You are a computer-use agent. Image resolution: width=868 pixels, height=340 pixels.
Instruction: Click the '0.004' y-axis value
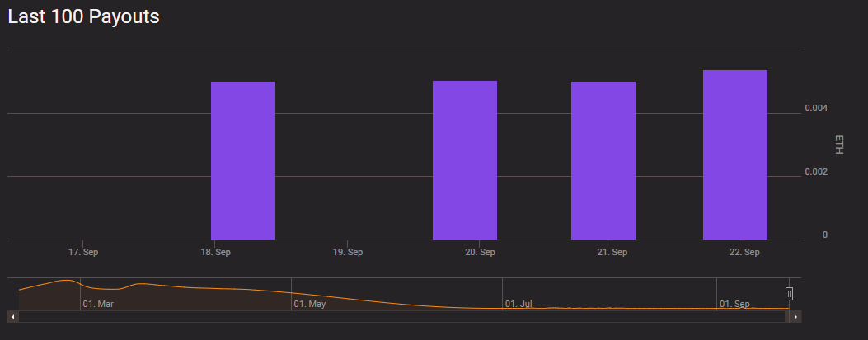816,109
